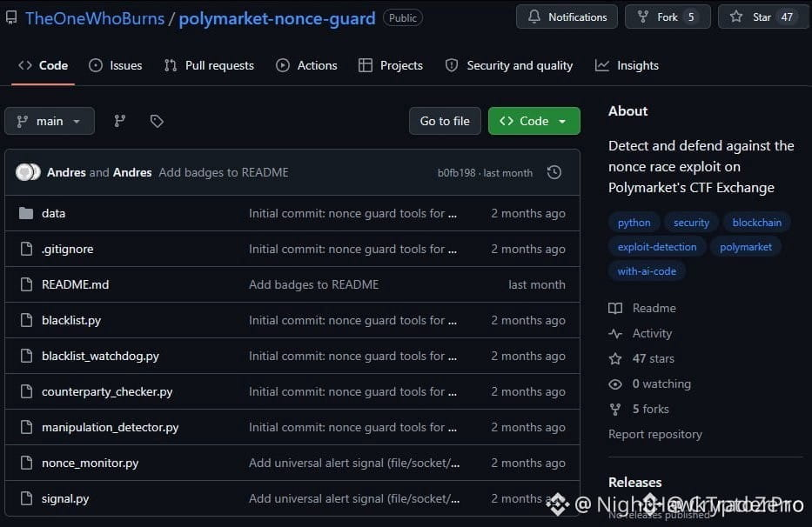812x527 pixels.
Task: Open commit message in nonce_monitor.py row
Action: tap(354, 464)
